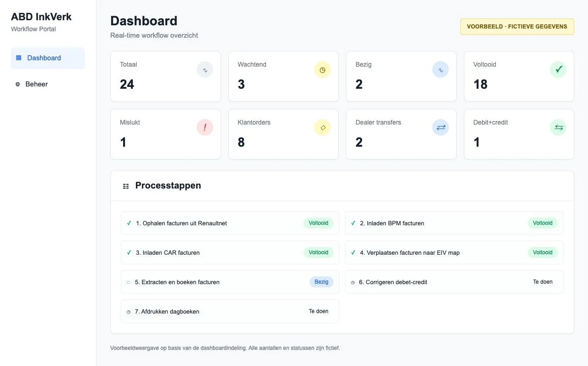Click the Voltooid card checkmark icon
Screen dimensions: 588x366
coord(558,70)
